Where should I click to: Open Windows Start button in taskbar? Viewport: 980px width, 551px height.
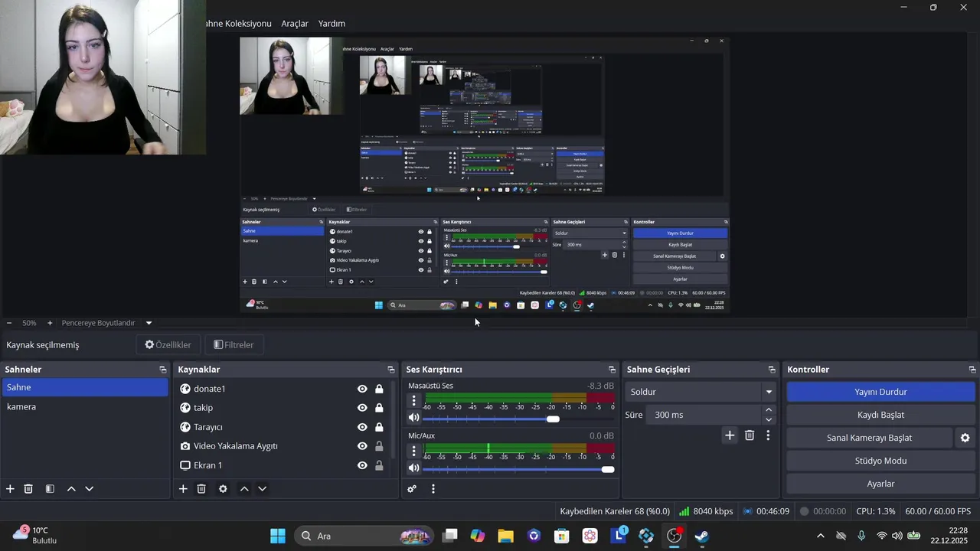coord(278,536)
